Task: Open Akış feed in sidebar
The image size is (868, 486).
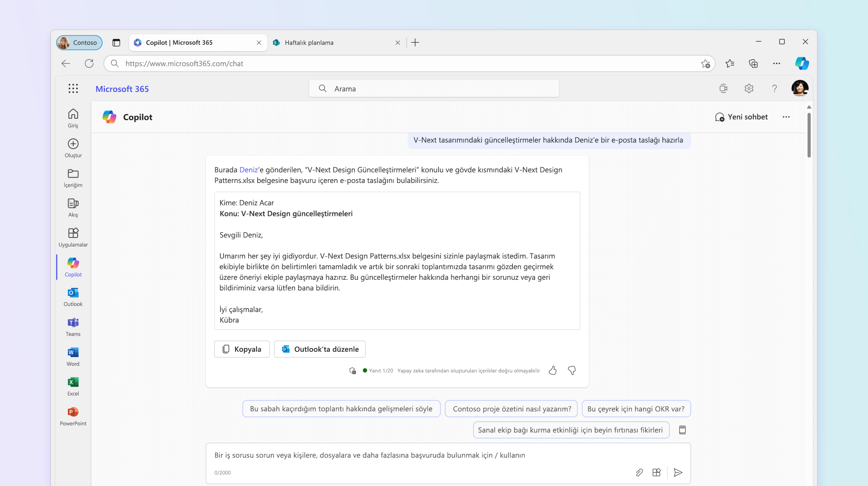Action: pos(73,208)
